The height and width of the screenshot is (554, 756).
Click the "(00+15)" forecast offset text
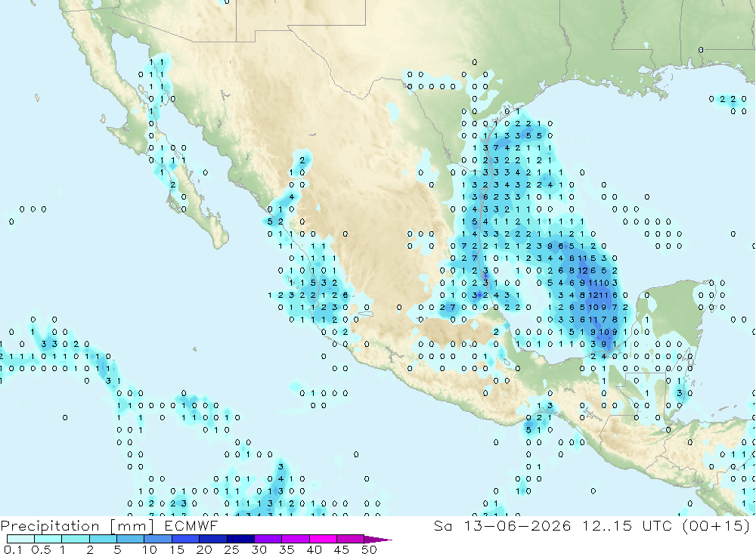coord(717,525)
